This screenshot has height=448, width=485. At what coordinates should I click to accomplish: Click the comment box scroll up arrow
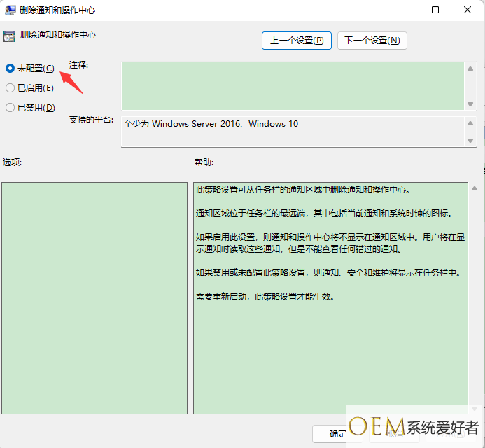(x=470, y=67)
